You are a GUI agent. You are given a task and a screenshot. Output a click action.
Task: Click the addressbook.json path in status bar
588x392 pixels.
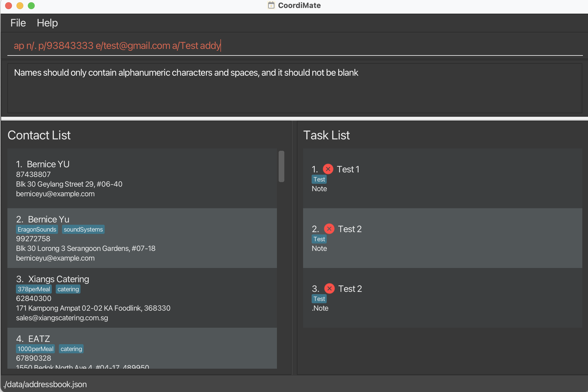point(45,384)
